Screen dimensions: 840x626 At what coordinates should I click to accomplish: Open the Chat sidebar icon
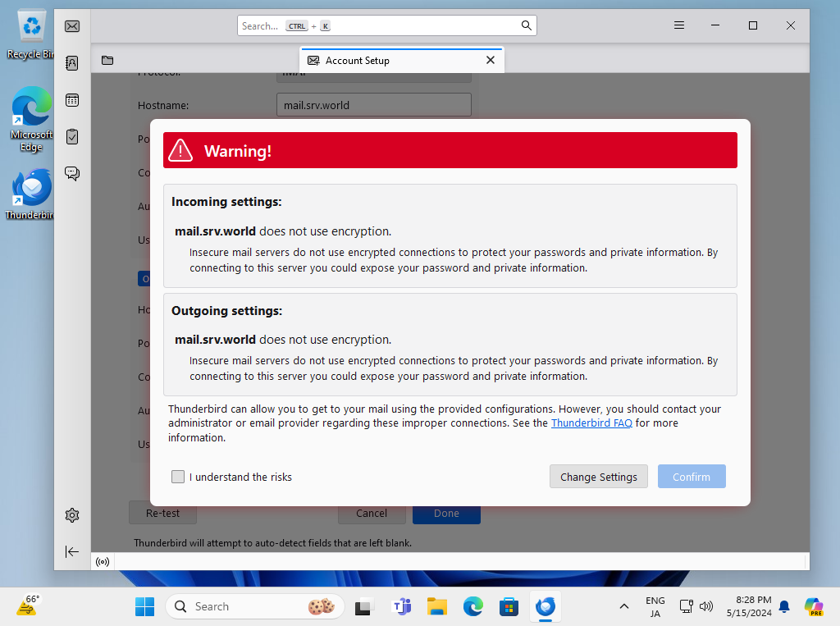point(72,173)
